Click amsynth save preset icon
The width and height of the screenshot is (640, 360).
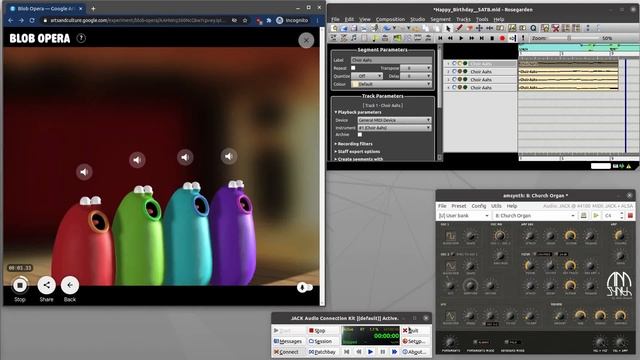pos(584,216)
